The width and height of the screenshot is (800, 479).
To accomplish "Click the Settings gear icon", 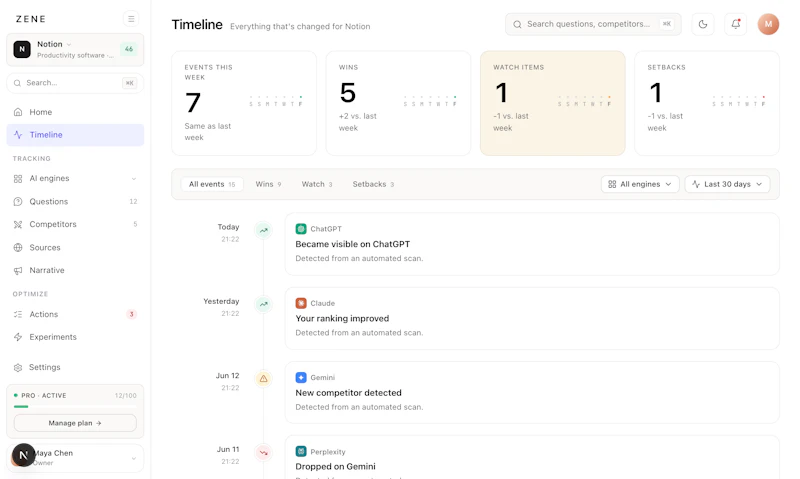I will (x=18, y=367).
